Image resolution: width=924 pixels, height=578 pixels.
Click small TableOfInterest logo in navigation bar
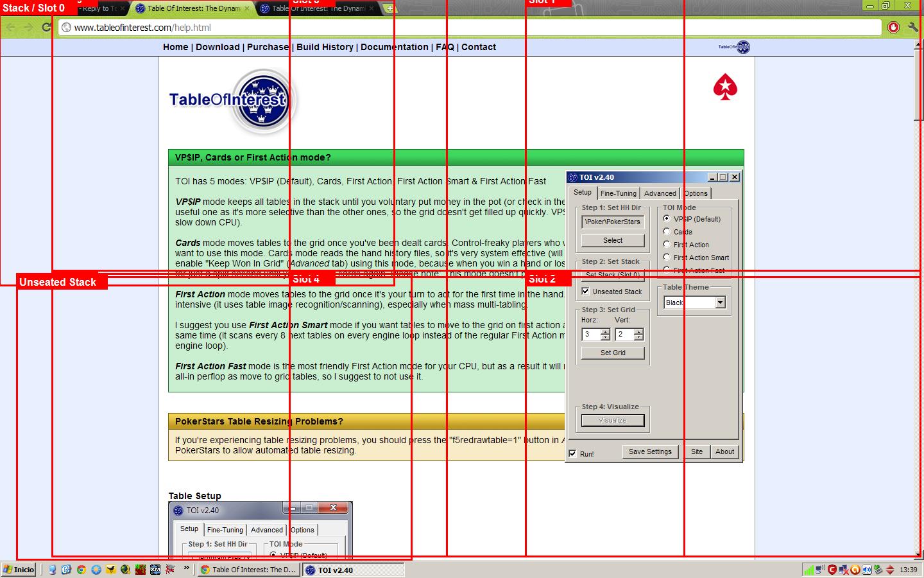(x=734, y=47)
